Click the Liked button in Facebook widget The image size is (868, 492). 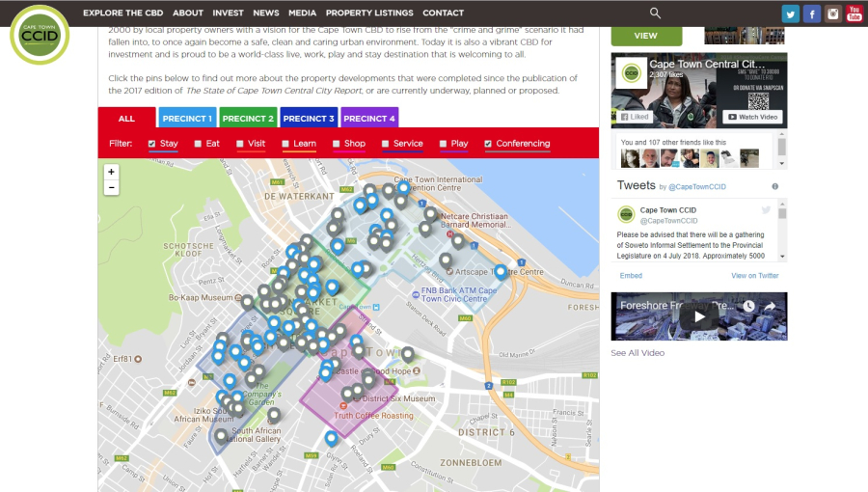point(635,117)
